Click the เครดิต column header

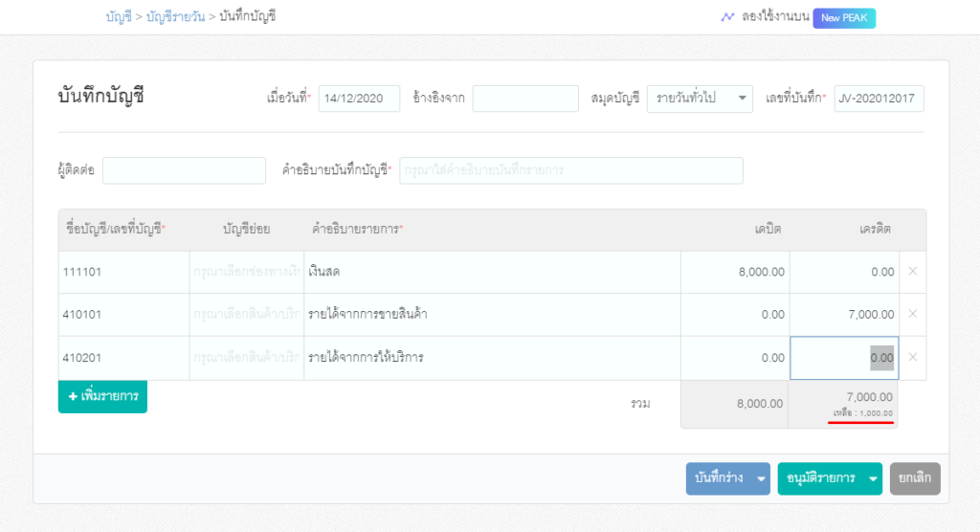pyautogui.click(x=875, y=229)
